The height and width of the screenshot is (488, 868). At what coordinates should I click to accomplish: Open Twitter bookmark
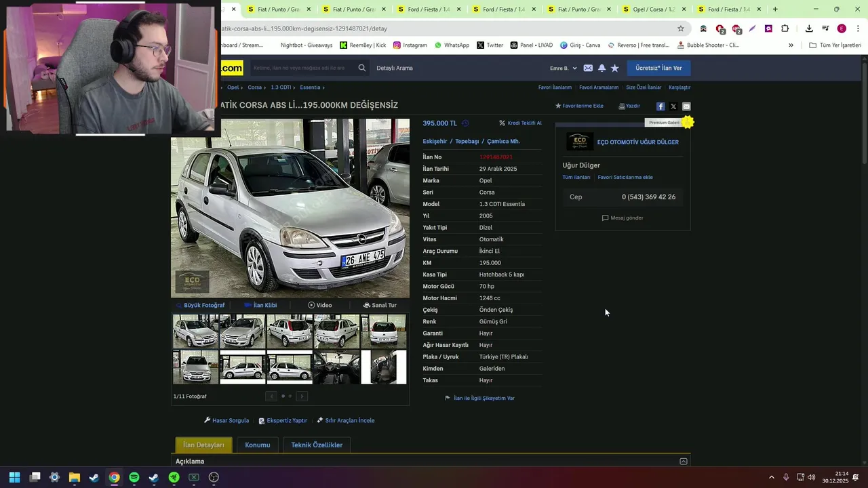[x=490, y=45]
